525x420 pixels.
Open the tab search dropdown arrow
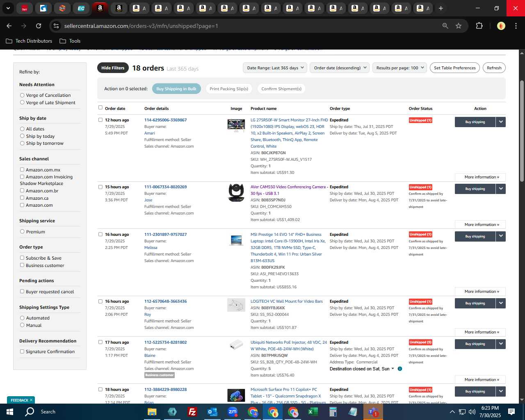pos(8,8)
